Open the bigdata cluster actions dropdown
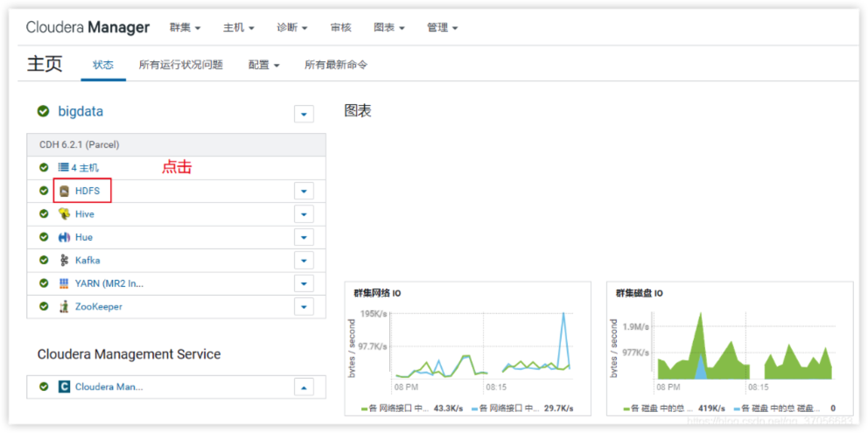868x433 pixels. coord(304,114)
